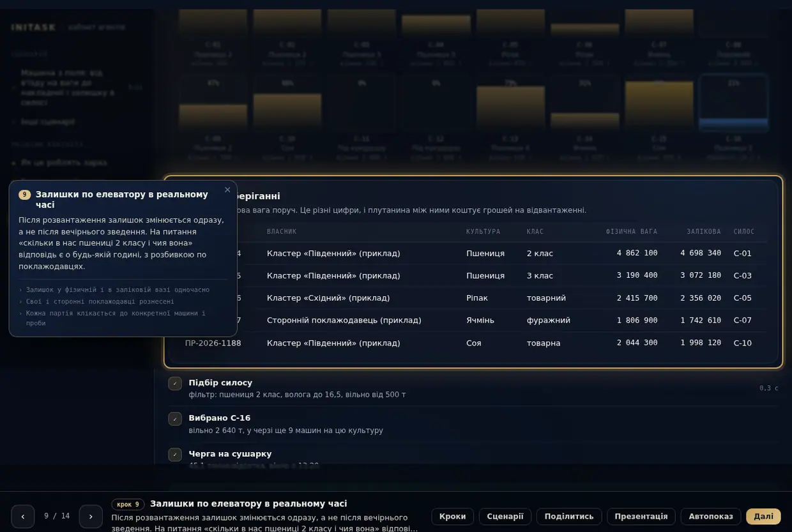Toggle the Черга на сушарку check mark
This screenshot has height=532, width=792.
click(x=175, y=455)
